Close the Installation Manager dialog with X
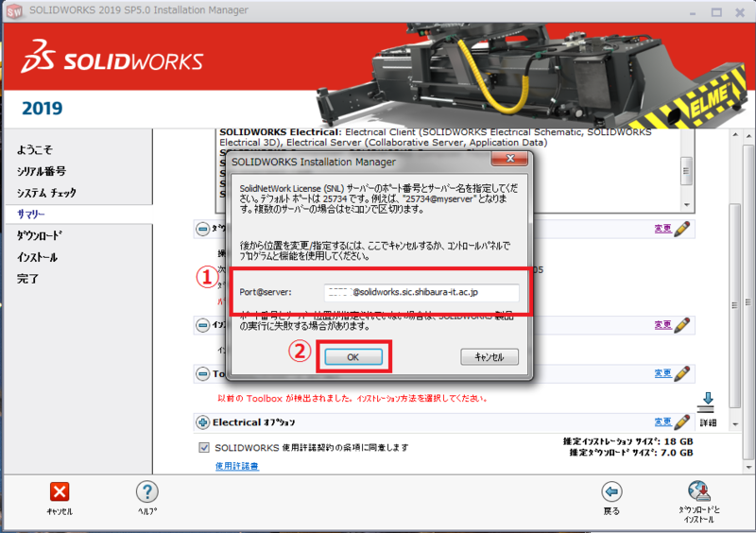Viewport: 756px width, 533px height. (510, 162)
